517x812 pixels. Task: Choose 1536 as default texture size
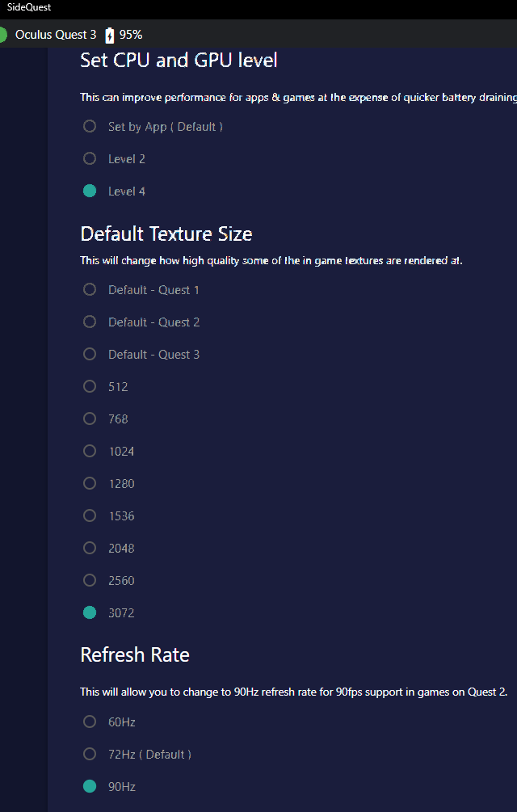[90, 515]
